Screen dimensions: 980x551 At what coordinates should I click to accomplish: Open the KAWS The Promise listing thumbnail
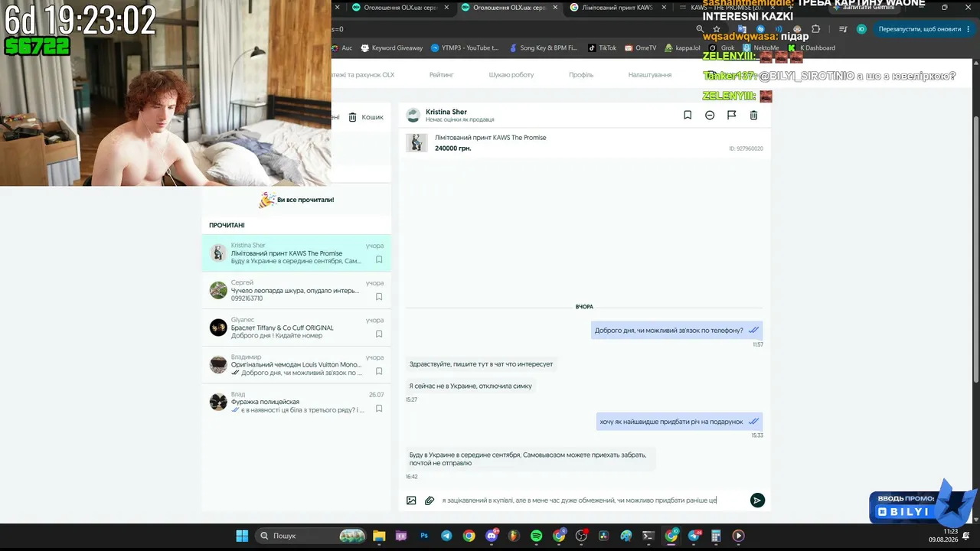point(416,142)
